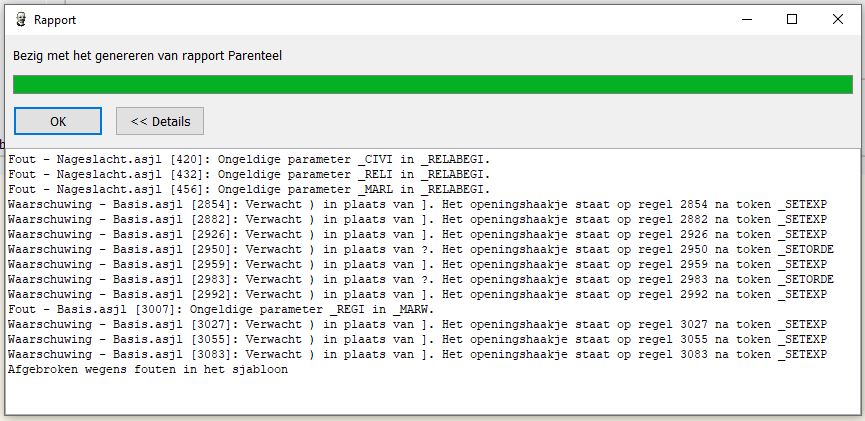Click the Basis.asjl [2854] warning line
865x421 pixels.
click(417, 204)
